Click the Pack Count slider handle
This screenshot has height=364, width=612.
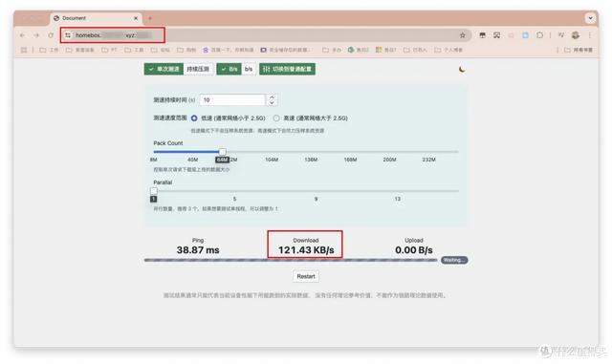coord(222,151)
